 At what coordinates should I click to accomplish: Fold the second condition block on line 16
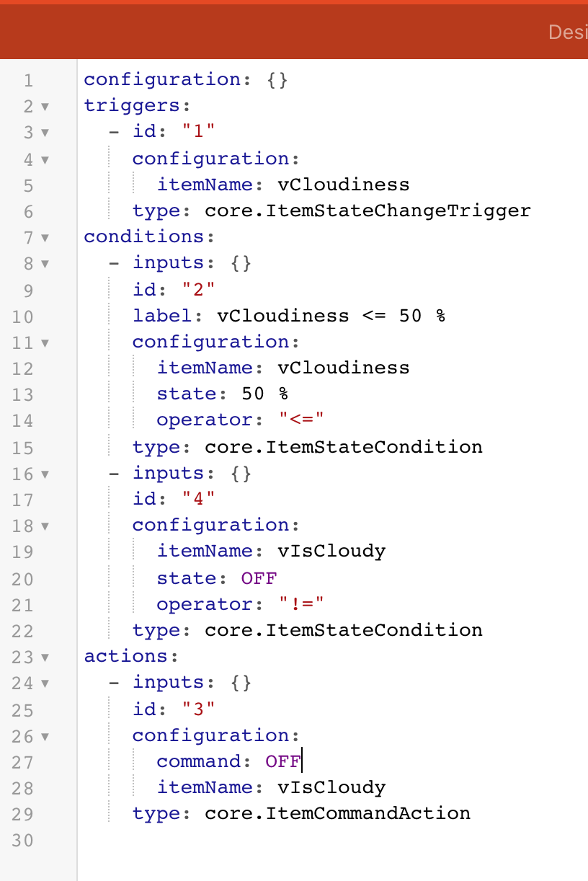pos(45,474)
